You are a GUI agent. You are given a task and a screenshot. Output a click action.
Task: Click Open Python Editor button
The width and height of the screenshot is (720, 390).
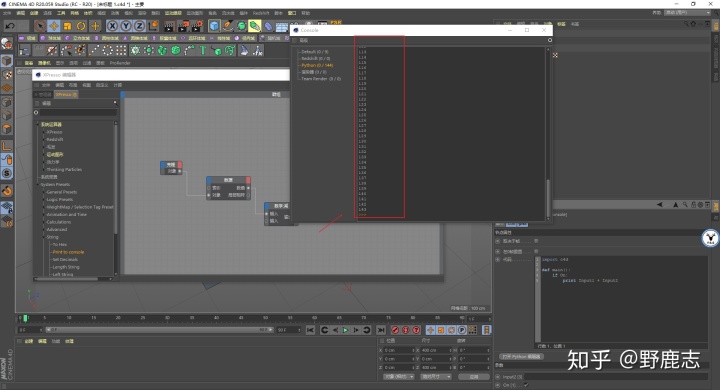(521, 356)
